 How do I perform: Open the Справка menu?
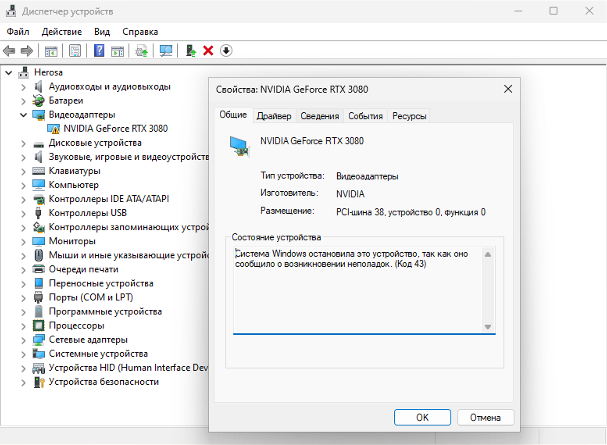pyautogui.click(x=140, y=32)
